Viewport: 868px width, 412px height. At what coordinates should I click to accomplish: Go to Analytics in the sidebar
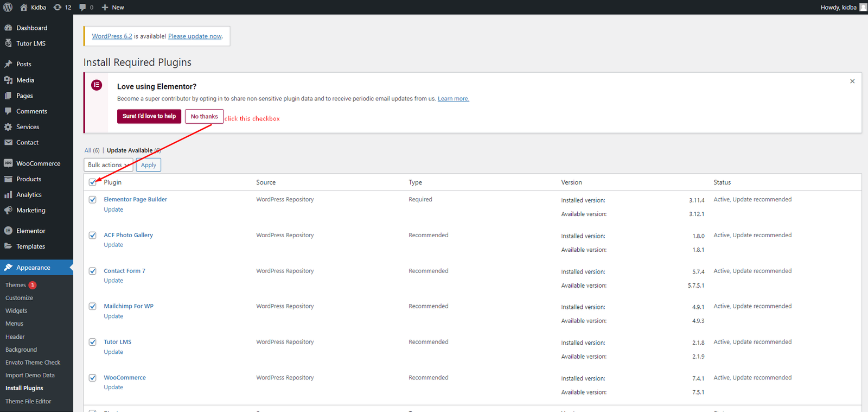point(29,195)
